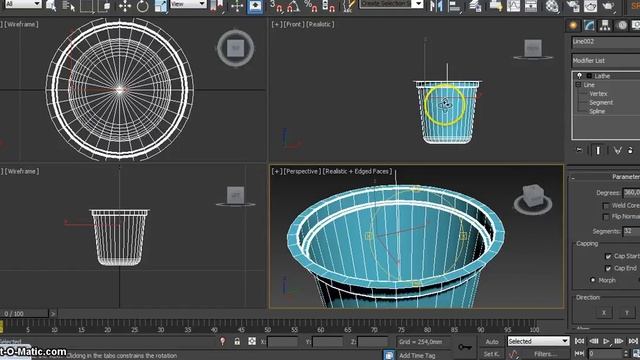Select Spline sub-object level
The height and width of the screenshot is (360, 640).
(597, 111)
